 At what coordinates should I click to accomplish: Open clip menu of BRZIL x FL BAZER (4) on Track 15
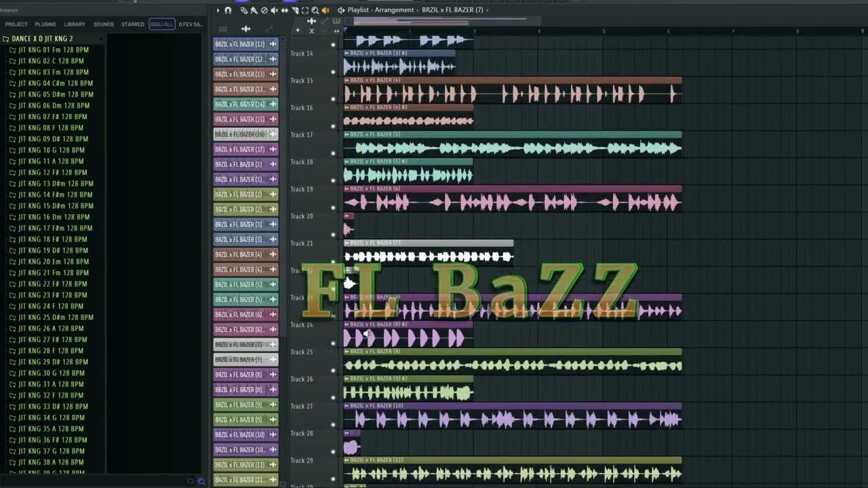pos(347,80)
